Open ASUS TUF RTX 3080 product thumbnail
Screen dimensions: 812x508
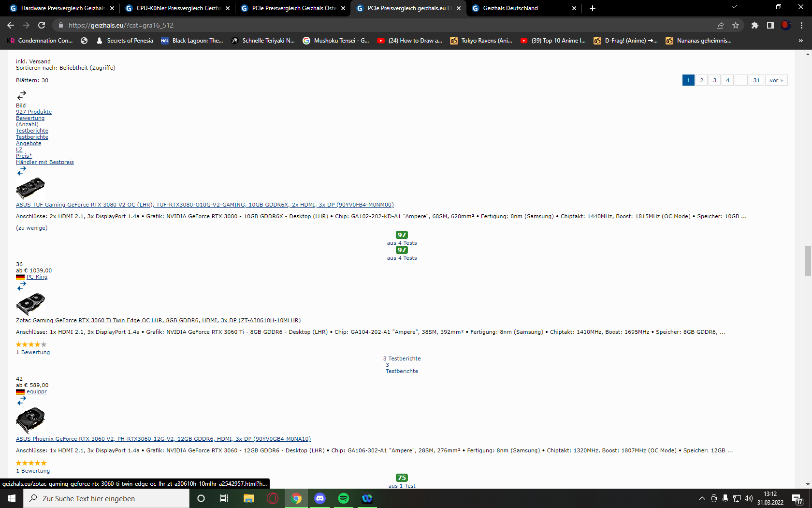click(x=30, y=188)
